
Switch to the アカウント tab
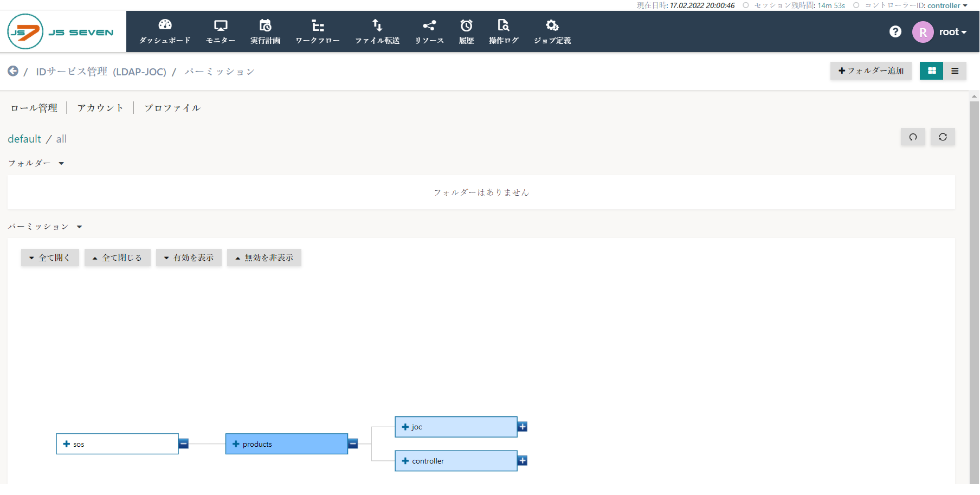(x=100, y=107)
